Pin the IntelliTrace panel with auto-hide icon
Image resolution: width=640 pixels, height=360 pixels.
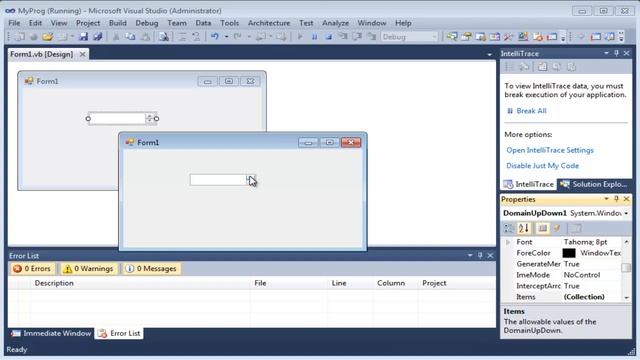pos(616,53)
